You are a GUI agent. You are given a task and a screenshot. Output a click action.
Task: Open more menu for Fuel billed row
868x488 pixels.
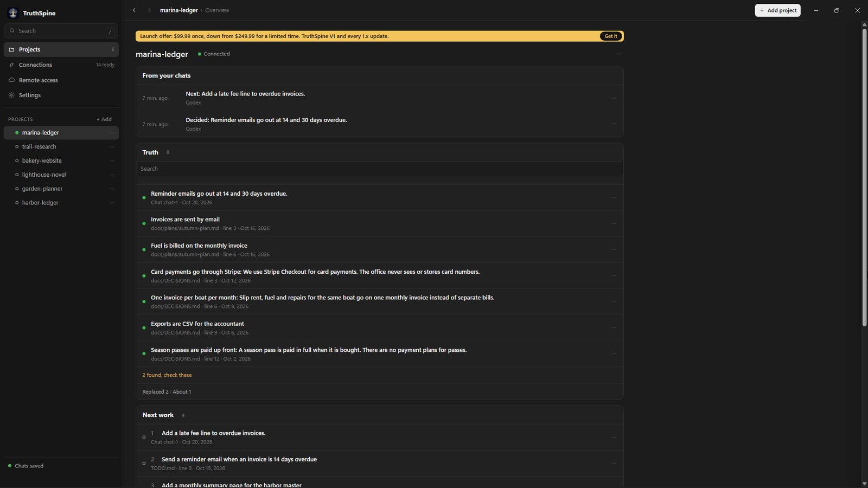614,250
